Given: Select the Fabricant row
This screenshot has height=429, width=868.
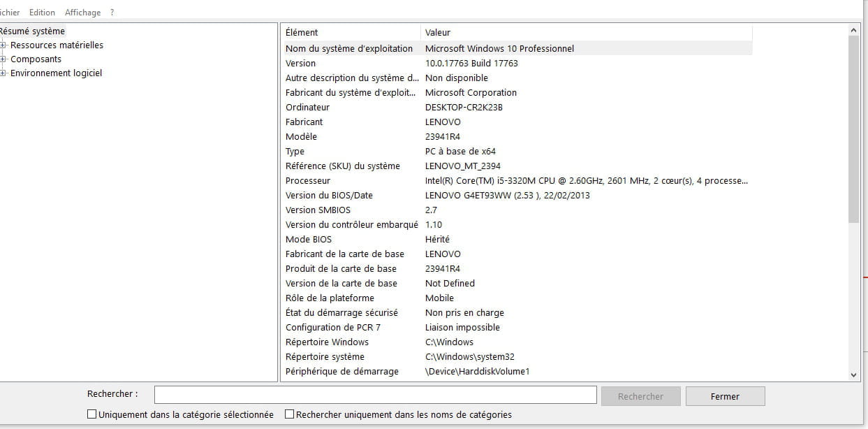Looking at the screenshot, I should 517,122.
